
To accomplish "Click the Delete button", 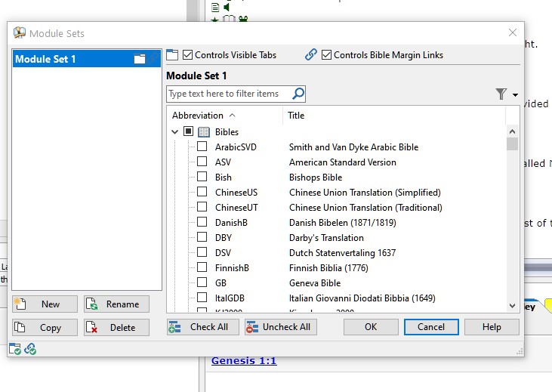I will point(116,328).
